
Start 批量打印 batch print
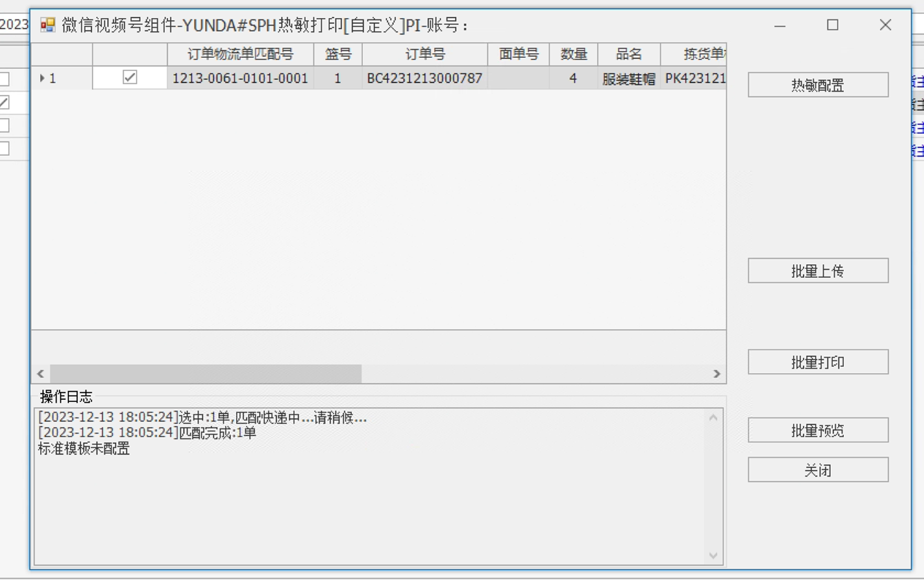click(x=818, y=362)
